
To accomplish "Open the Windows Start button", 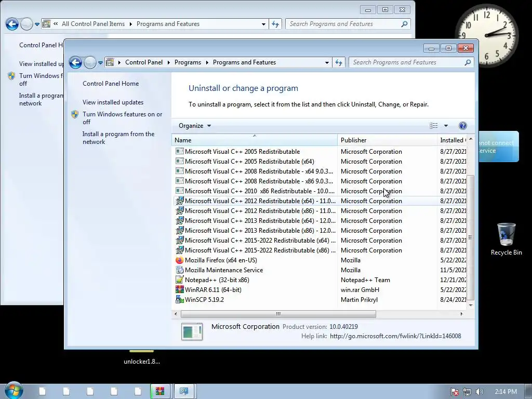I will (14, 390).
